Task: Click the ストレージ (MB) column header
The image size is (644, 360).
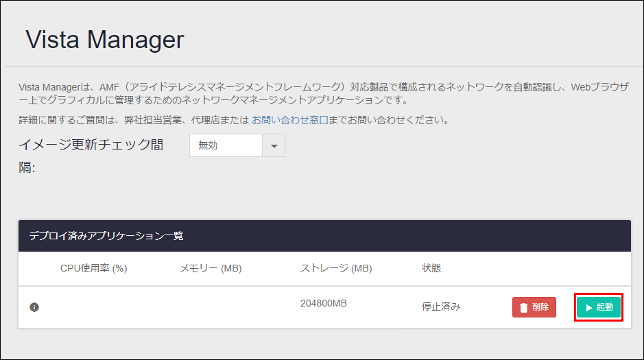Action: click(x=336, y=269)
